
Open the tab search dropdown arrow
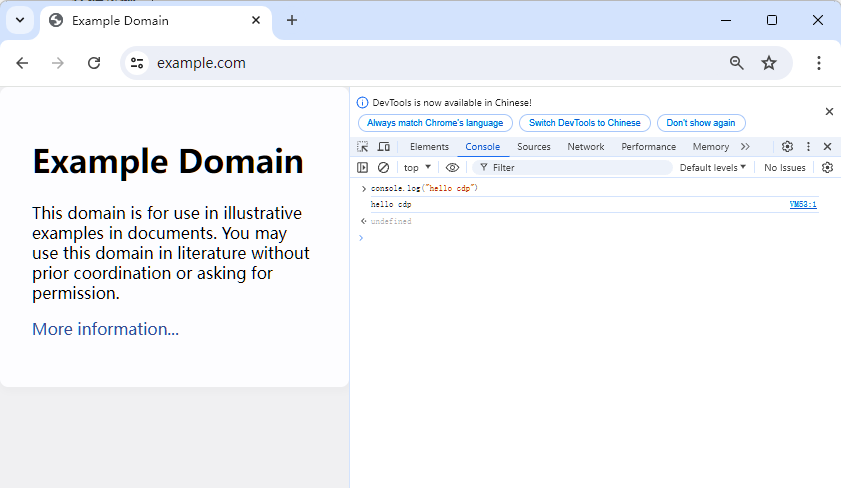[20, 20]
